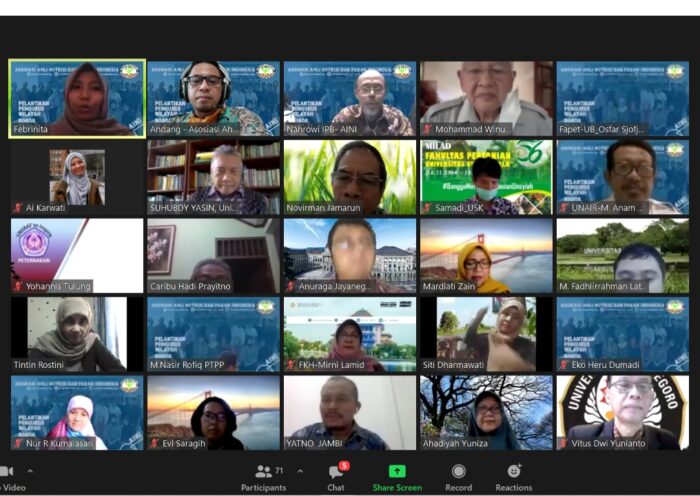Image resolution: width=700 pixels, height=496 pixels.
Task: Select Siti Dharmawati's video tile
Action: coord(485,333)
